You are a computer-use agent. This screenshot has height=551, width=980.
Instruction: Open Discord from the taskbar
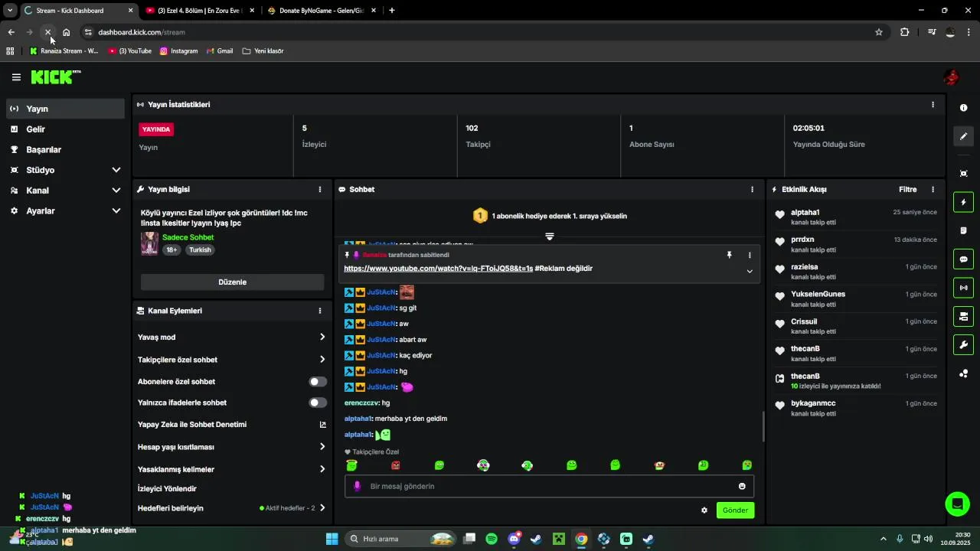pos(514,539)
